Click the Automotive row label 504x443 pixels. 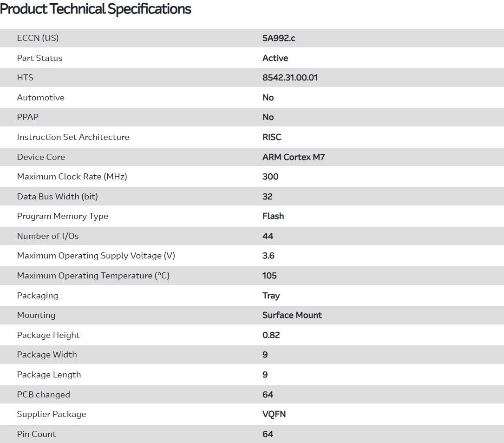pos(40,98)
